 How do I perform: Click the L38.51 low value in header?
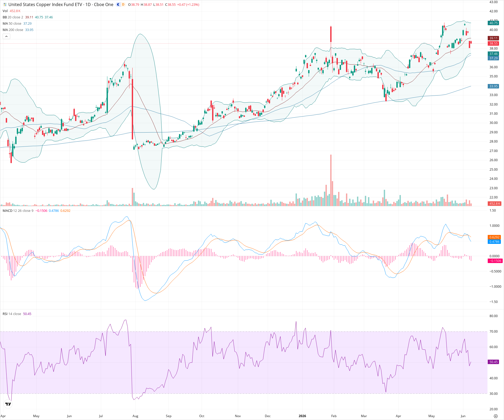point(158,4)
